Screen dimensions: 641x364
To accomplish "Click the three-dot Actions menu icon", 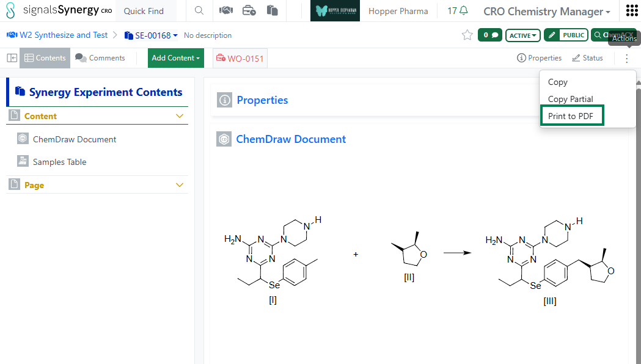I will coord(626,59).
